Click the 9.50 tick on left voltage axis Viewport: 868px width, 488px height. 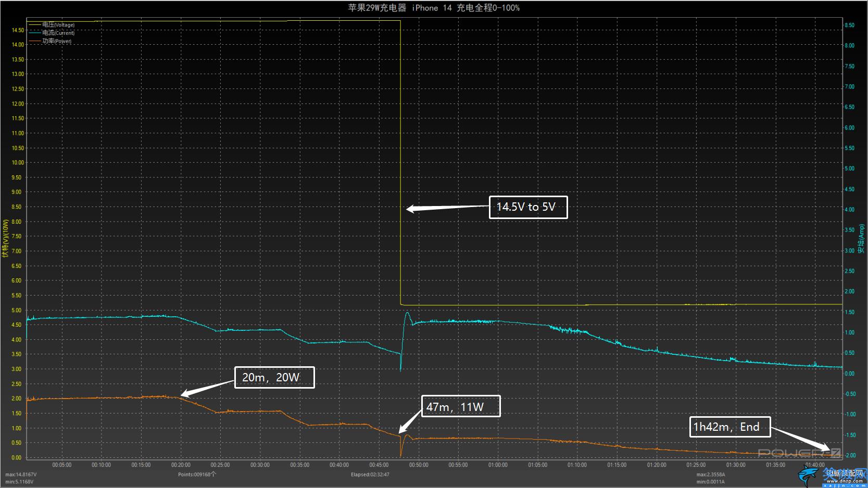click(x=17, y=177)
